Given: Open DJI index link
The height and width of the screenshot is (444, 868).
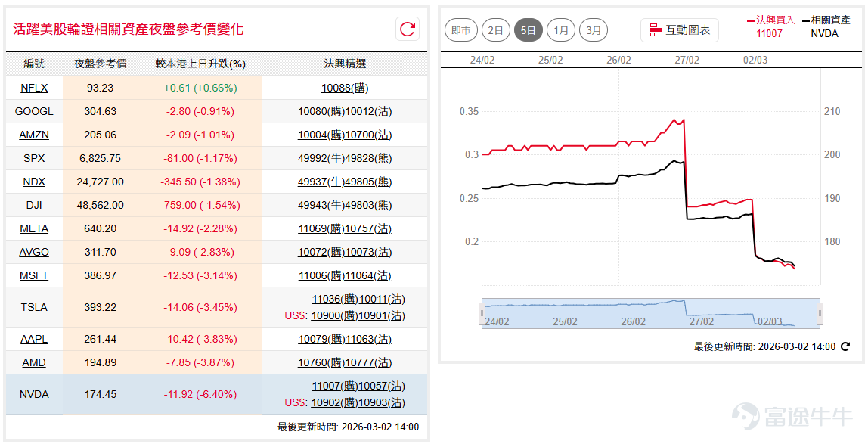Looking at the screenshot, I should click(34, 205).
